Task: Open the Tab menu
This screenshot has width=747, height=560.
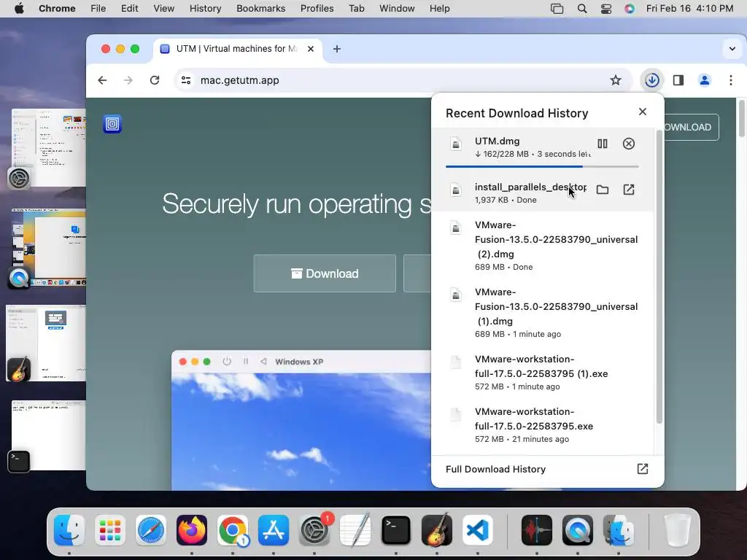Action: [356, 9]
